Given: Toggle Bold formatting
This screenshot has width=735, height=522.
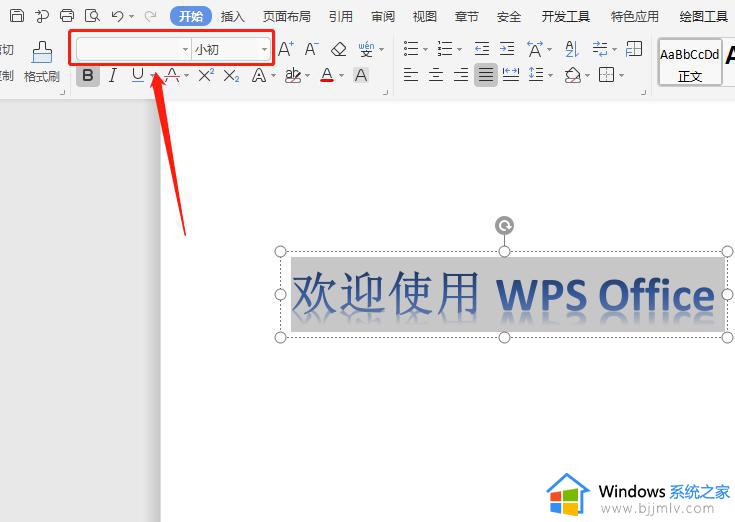Looking at the screenshot, I should click(88, 75).
